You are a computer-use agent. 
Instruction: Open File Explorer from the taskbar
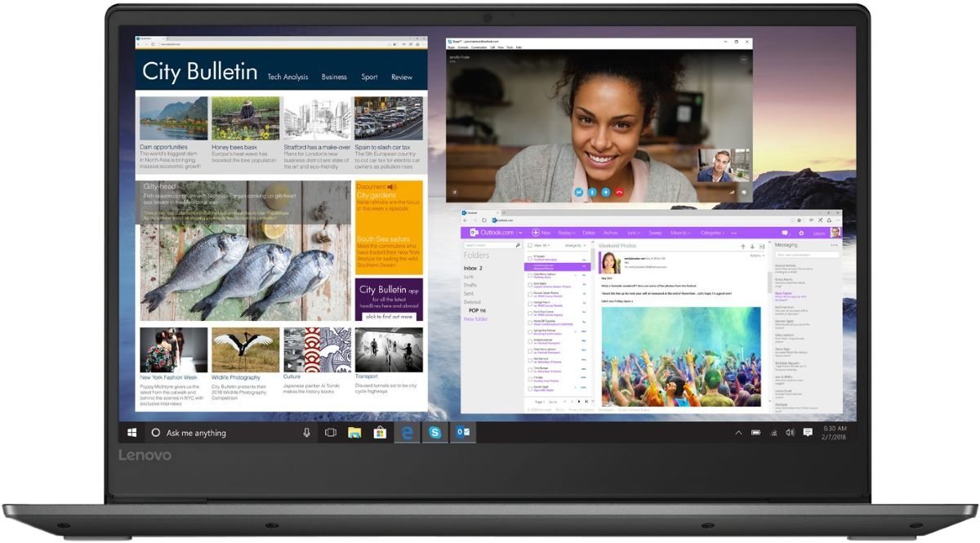(354, 433)
